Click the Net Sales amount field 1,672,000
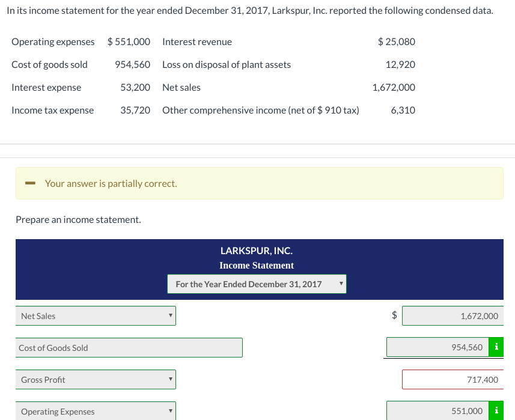The height and width of the screenshot is (420, 515). point(453,316)
